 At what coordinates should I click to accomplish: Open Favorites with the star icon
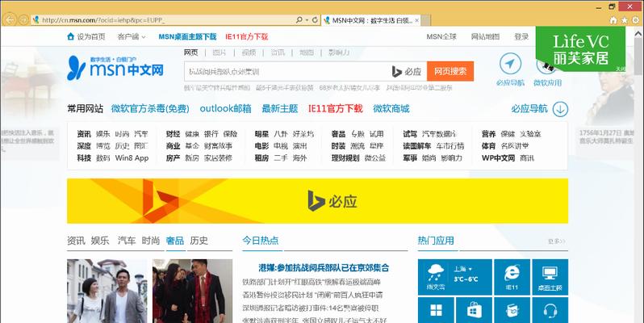pyautogui.click(x=625, y=20)
